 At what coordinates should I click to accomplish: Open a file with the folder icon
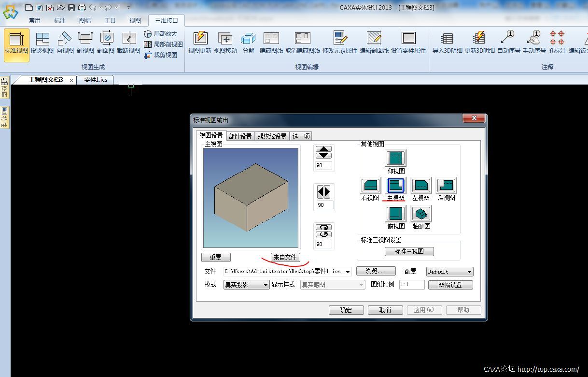(x=60, y=7)
